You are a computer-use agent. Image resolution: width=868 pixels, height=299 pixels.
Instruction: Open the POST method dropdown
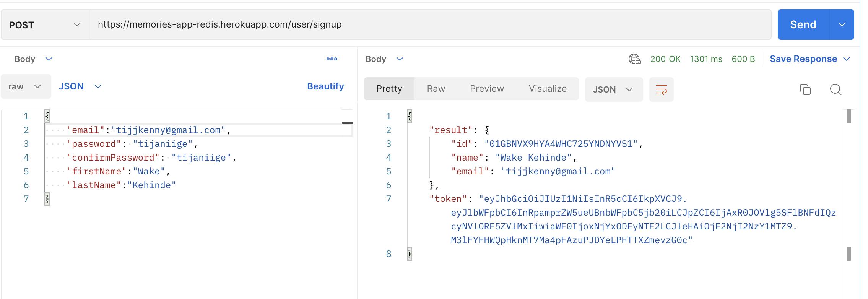(45, 25)
